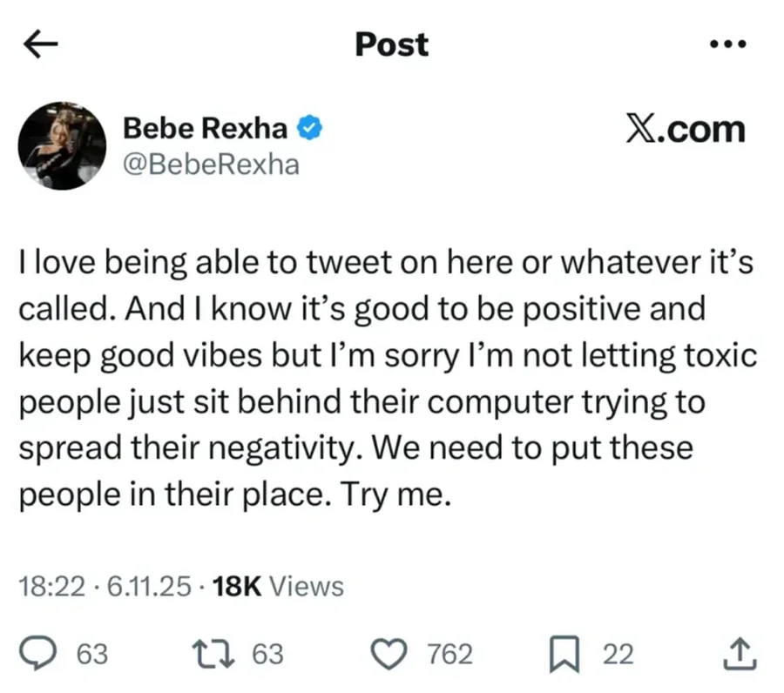Click the @BebeRexha handle
The width and height of the screenshot is (784, 693).
(x=212, y=164)
